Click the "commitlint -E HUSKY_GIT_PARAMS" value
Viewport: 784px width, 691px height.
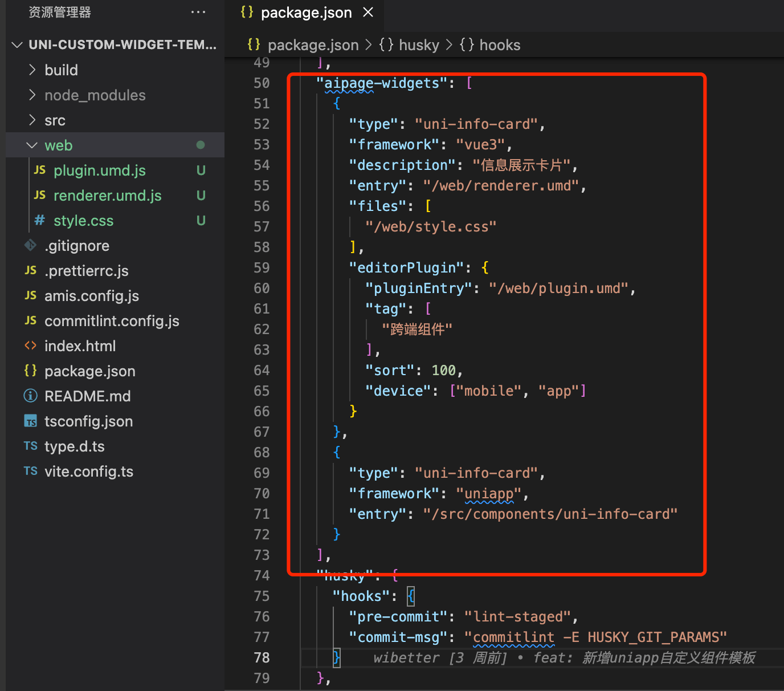click(595, 637)
